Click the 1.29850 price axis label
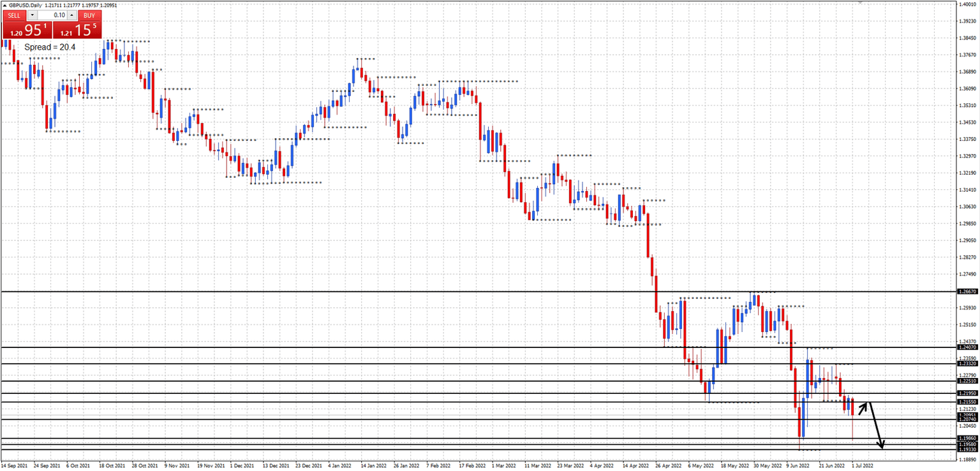The image size is (980, 471). [969, 224]
